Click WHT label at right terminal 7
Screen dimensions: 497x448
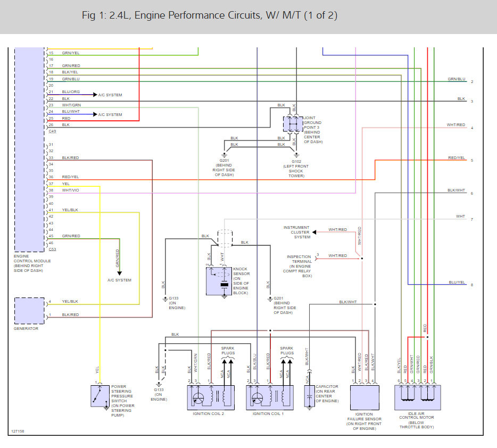coord(460,216)
